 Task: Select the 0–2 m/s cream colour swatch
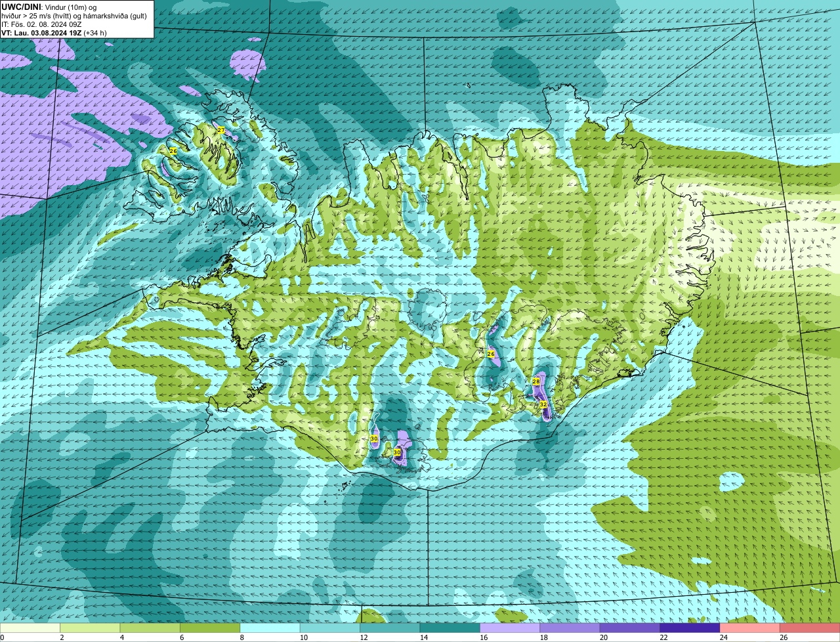tap(30, 628)
